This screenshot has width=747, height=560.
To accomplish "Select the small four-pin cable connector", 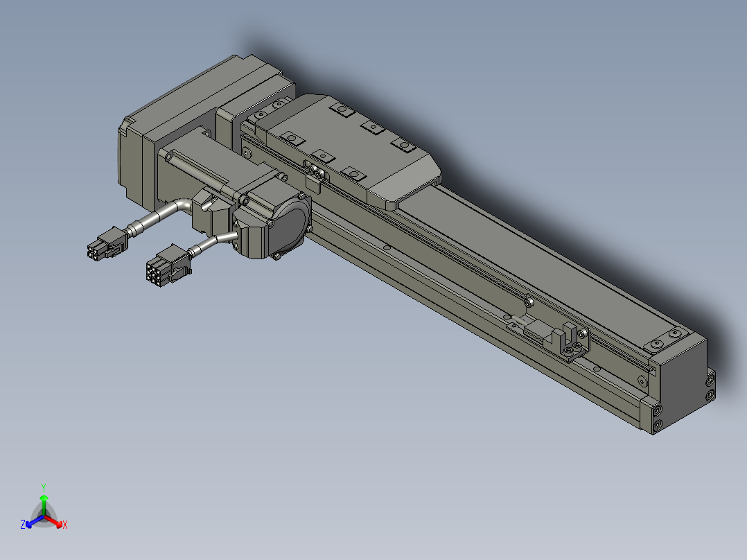I will 107,243.
